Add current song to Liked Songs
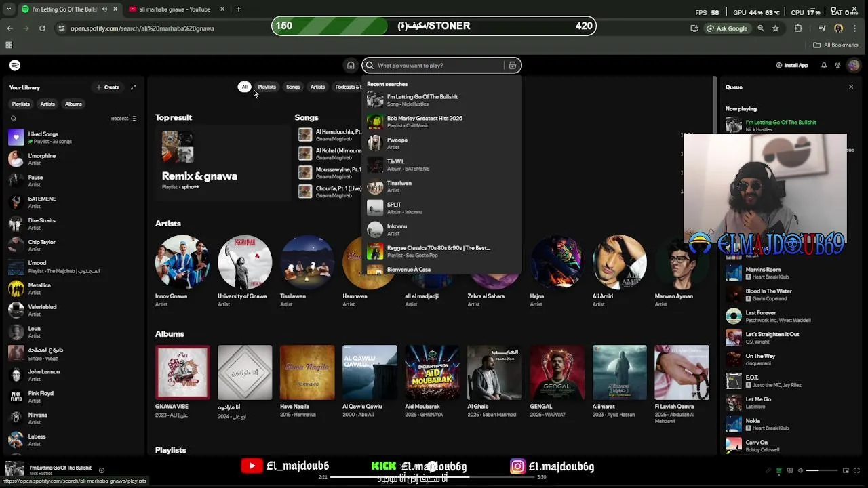The image size is (868, 488). [102, 470]
